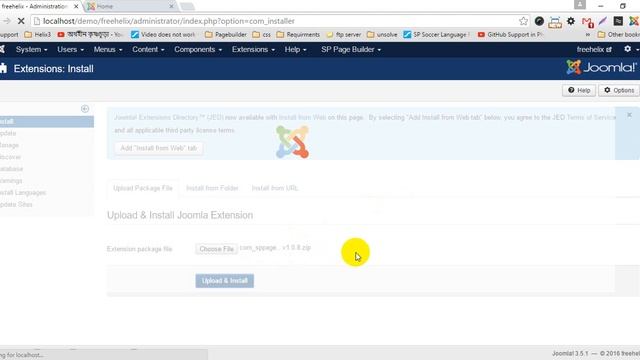Open the Helix3 bookmark folder
Screen dimensions: 640x360
click(x=38, y=35)
